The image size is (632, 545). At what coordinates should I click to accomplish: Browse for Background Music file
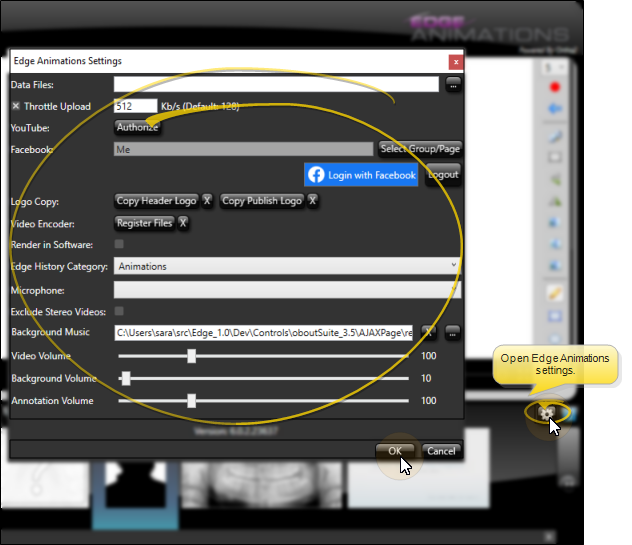tap(452, 332)
